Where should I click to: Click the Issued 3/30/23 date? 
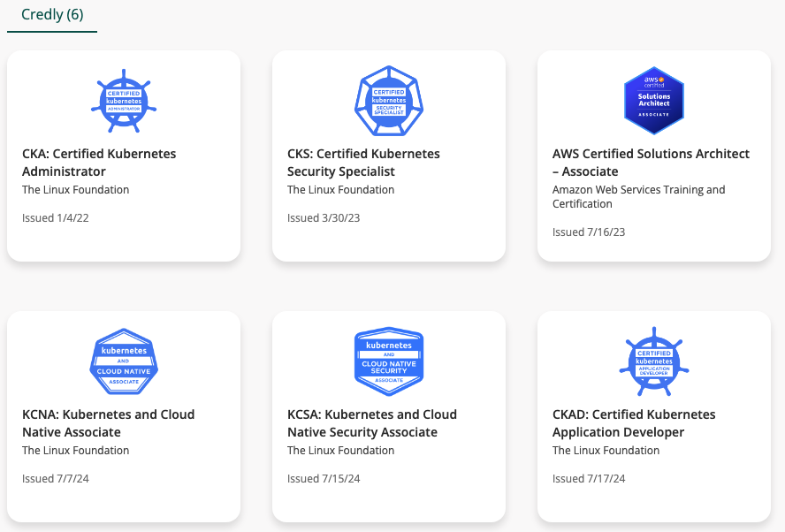point(324,217)
